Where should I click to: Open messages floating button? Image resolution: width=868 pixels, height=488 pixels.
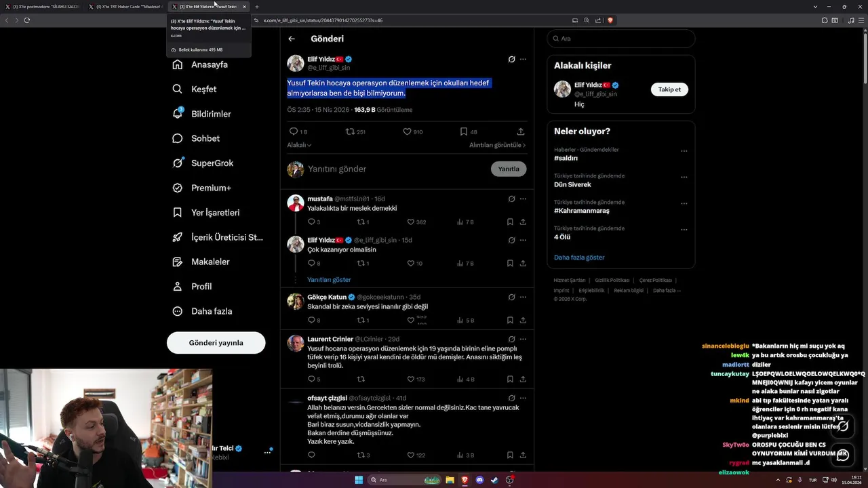pos(843,455)
